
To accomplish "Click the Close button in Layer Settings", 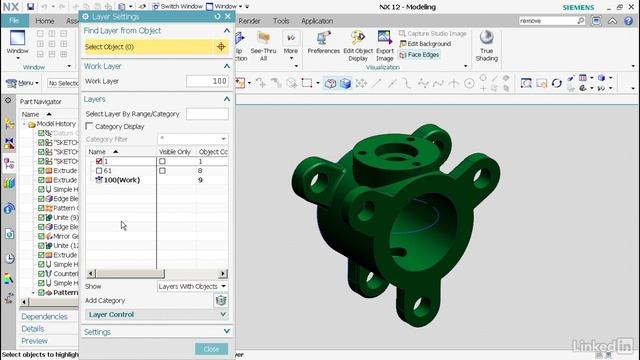I will click(211, 349).
